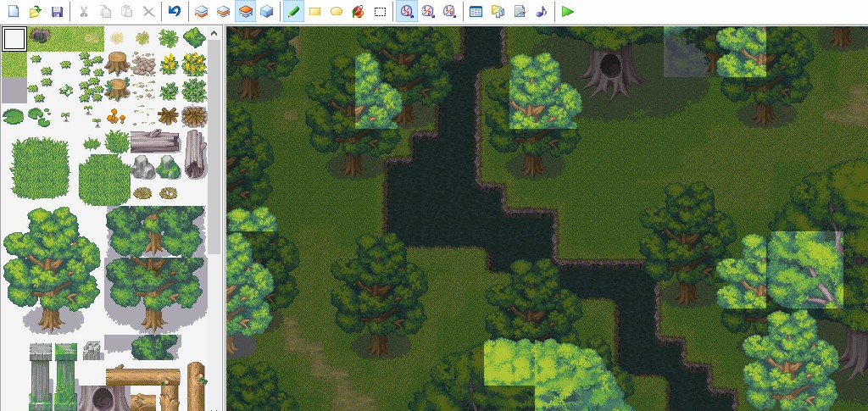This screenshot has height=411, width=868.
Task: Click the Delete X icon
Action: [148, 11]
